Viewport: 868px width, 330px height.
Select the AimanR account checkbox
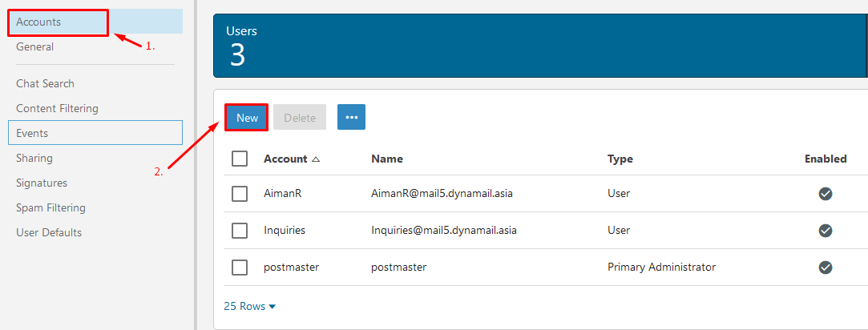point(240,194)
